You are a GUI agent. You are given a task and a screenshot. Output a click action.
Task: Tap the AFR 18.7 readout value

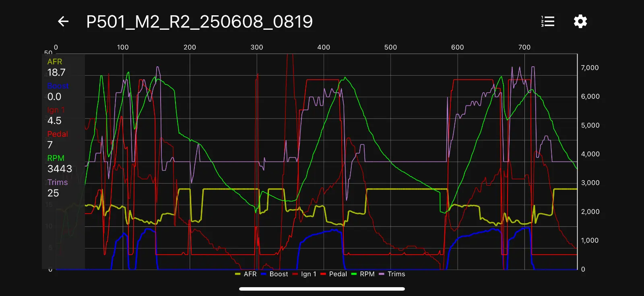click(x=56, y=73)
